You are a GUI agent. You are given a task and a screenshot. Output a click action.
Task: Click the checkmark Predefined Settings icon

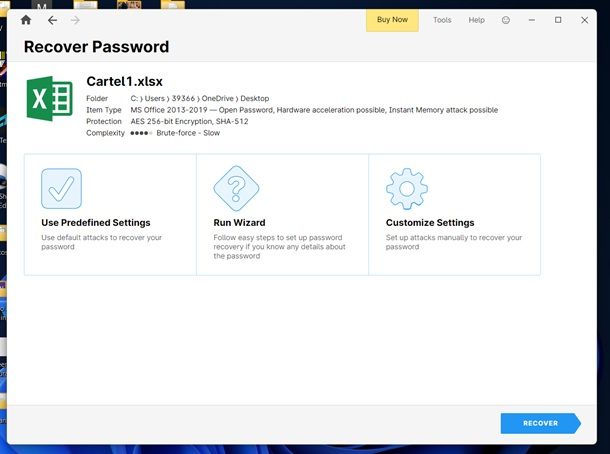61,189
